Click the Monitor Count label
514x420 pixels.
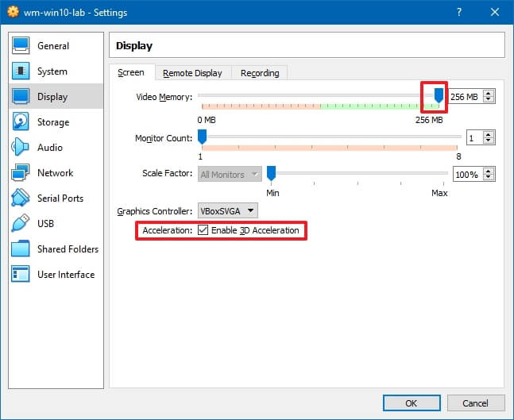click(x=164, y=138)
